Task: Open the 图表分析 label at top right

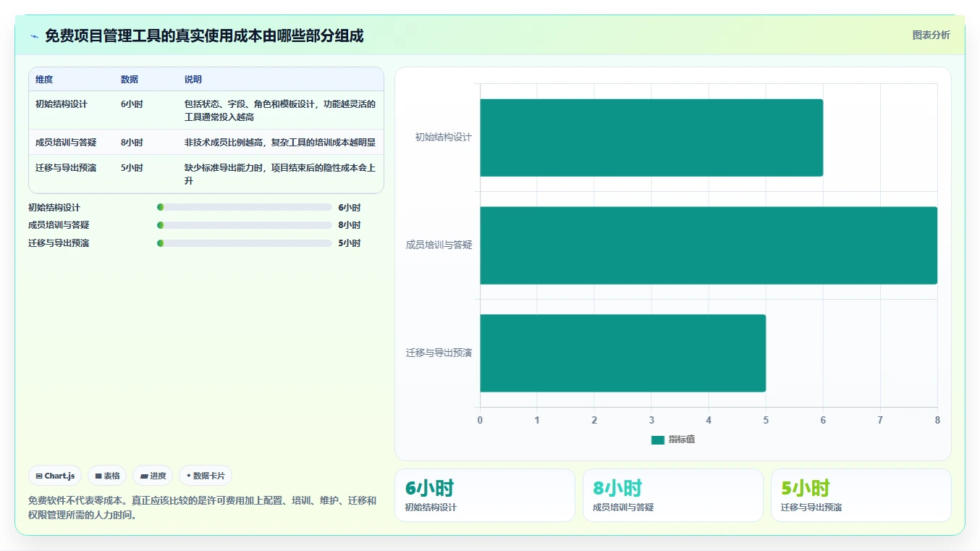Action: (931, 35)
